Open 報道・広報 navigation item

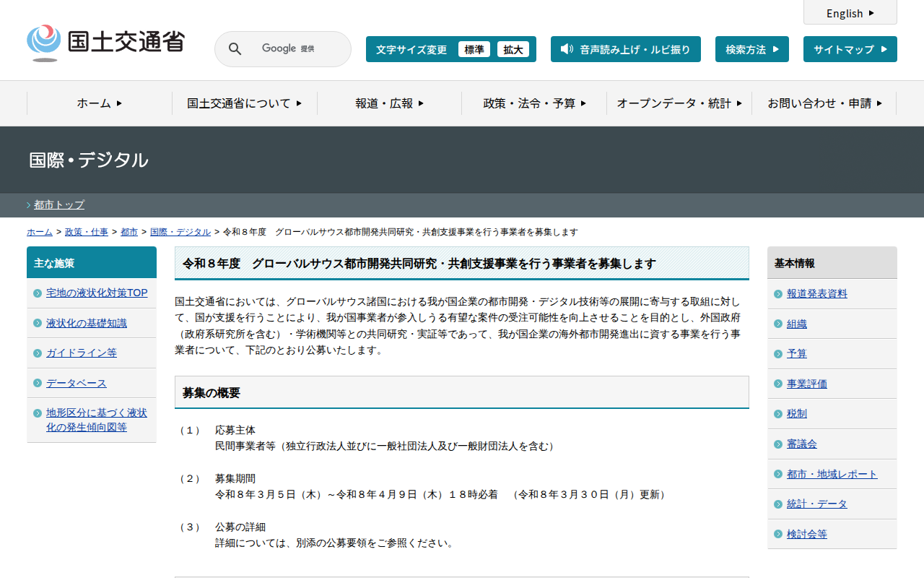tap(389, 103)
